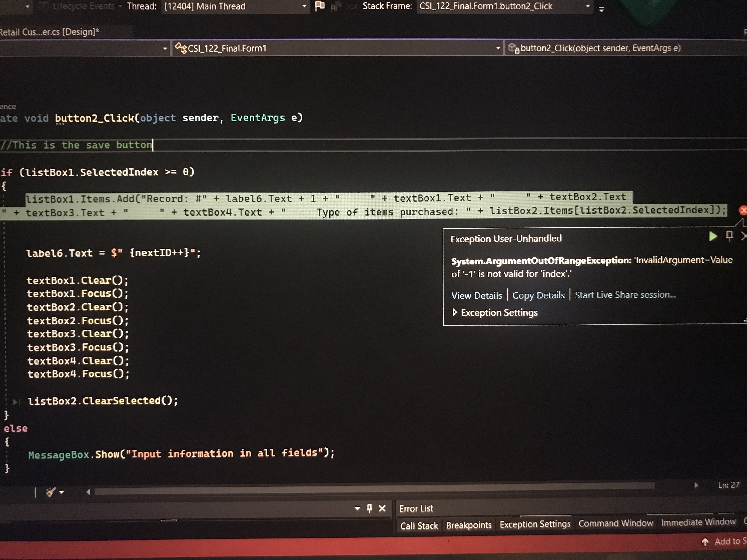
Task: Click the textBox4.Clear() line
Action: (x=78, y=361)
